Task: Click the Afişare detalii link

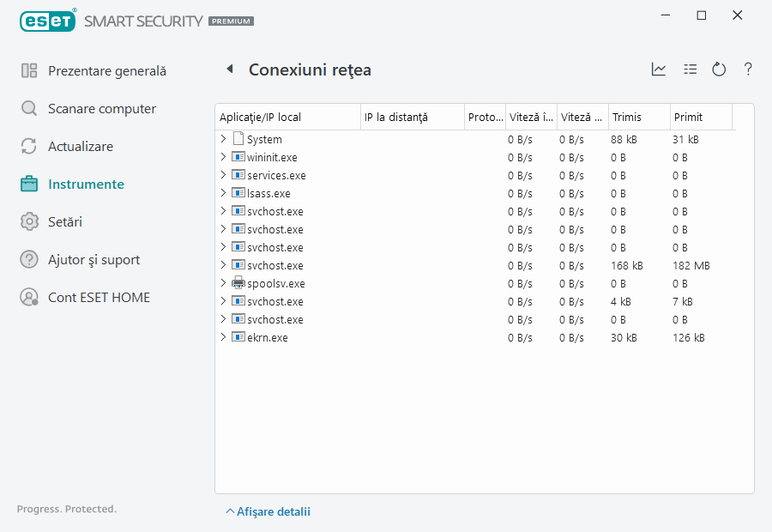Action: [268, 511]
